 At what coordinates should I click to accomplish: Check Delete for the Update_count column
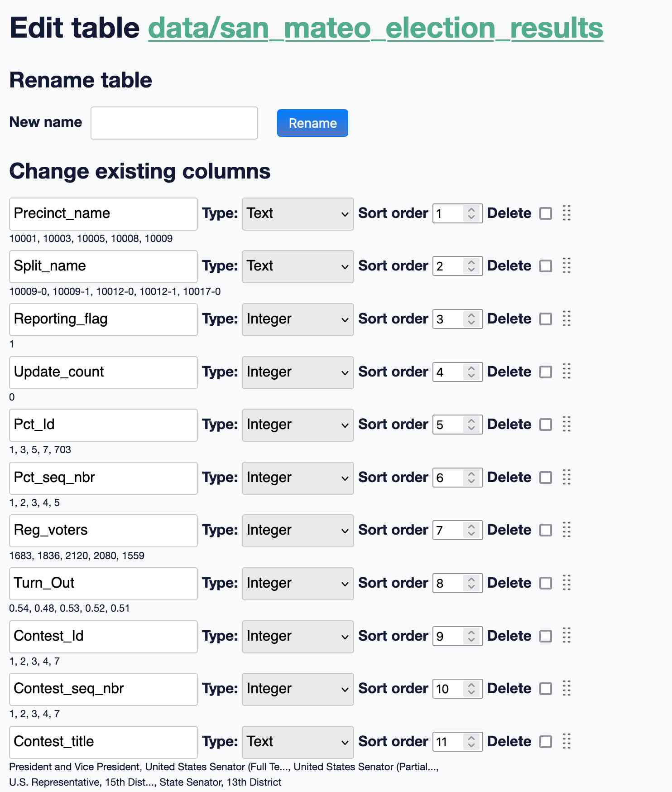click(546, 372)
